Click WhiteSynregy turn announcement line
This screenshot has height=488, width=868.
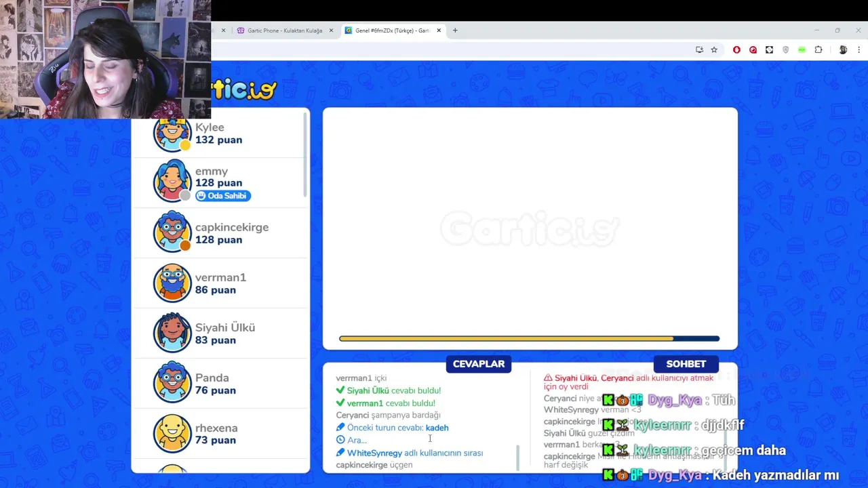tap(410, 453)
